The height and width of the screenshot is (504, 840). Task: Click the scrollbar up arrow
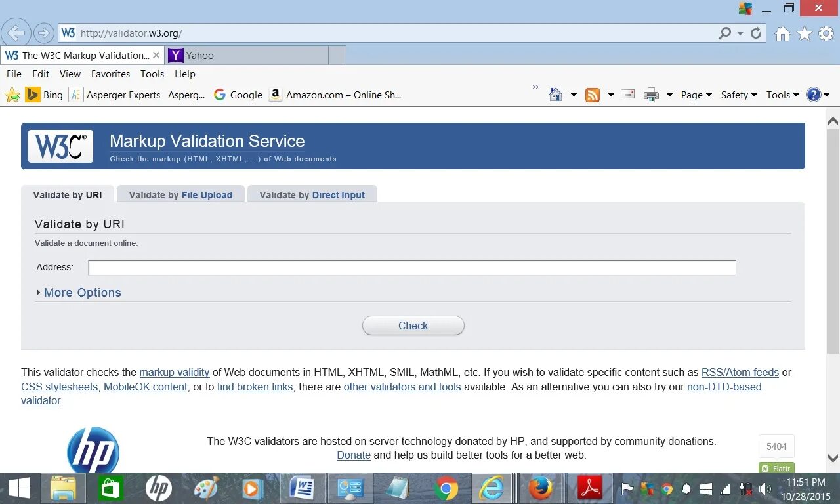(833, 121)
